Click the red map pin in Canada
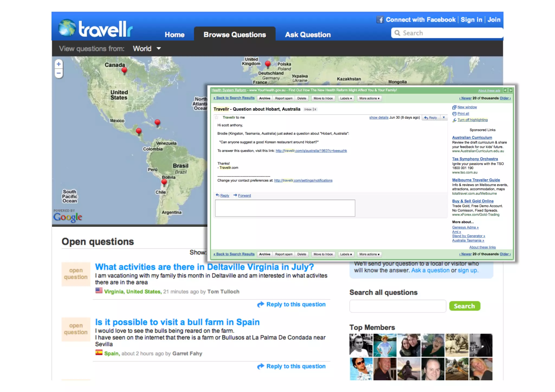Viewport: 555px width, 392px height. coord(124,70)
